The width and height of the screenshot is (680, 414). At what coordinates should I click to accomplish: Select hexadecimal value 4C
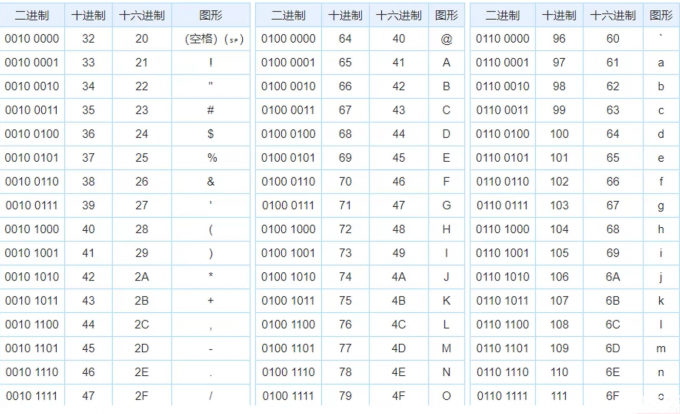tap(399, 324)
